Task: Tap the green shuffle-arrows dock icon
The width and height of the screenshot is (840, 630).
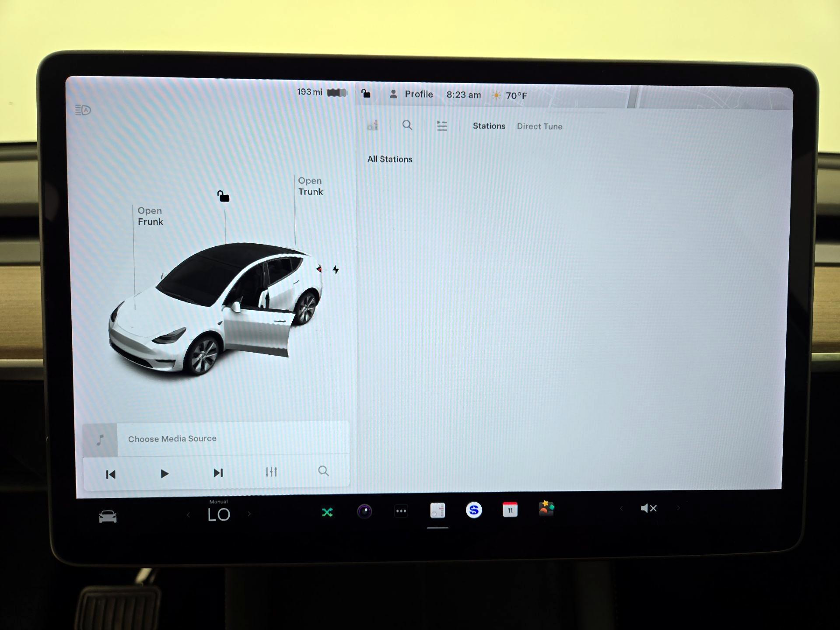Action: pos(327,512)
